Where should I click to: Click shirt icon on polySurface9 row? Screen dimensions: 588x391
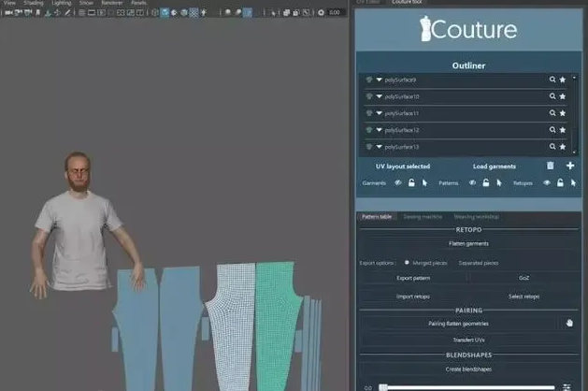click(x=369, y=80)
